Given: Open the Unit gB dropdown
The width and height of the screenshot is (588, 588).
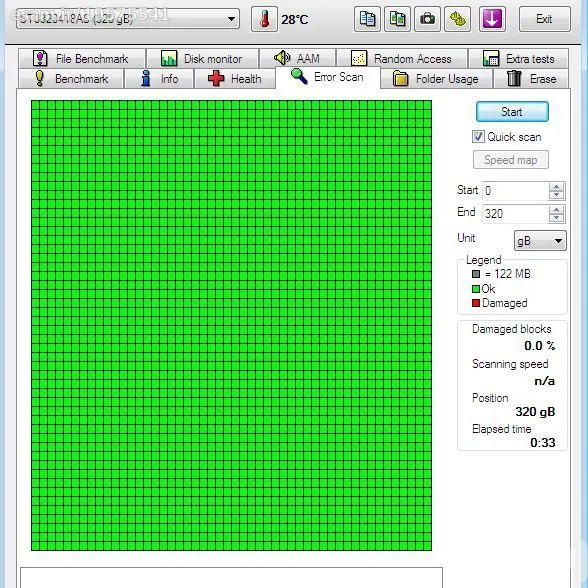Looking at the screenshot, I should pyautogui.click(x=540, y=240).
